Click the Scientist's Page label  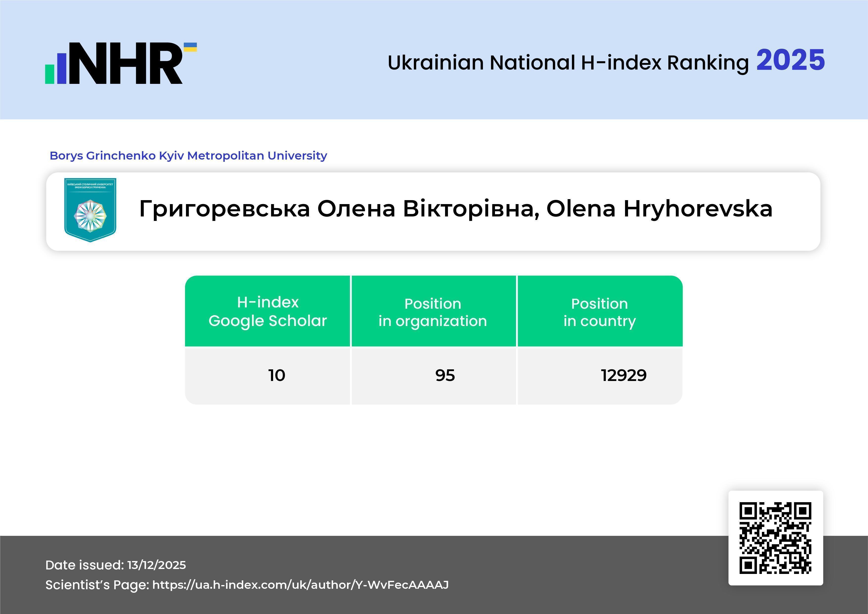point(97,585)
